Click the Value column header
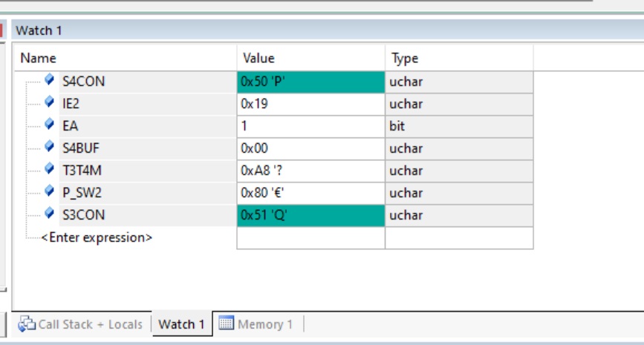This screenshot has width=644, height=345. coord(258,58)
